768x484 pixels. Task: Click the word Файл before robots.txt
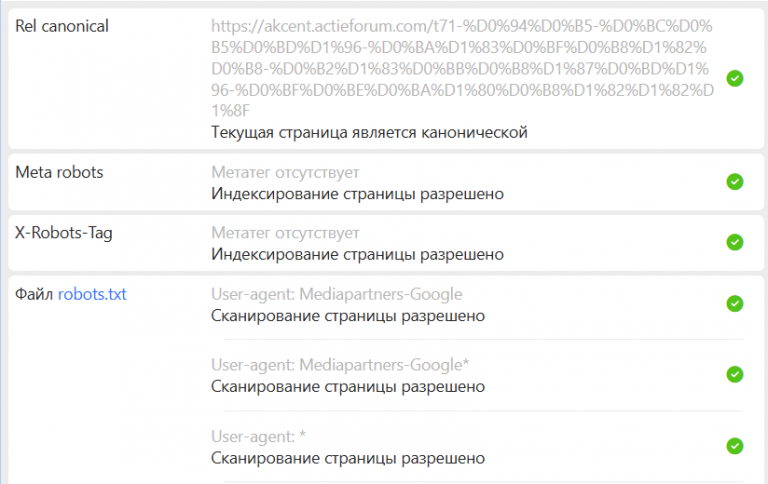pos(34,294)
